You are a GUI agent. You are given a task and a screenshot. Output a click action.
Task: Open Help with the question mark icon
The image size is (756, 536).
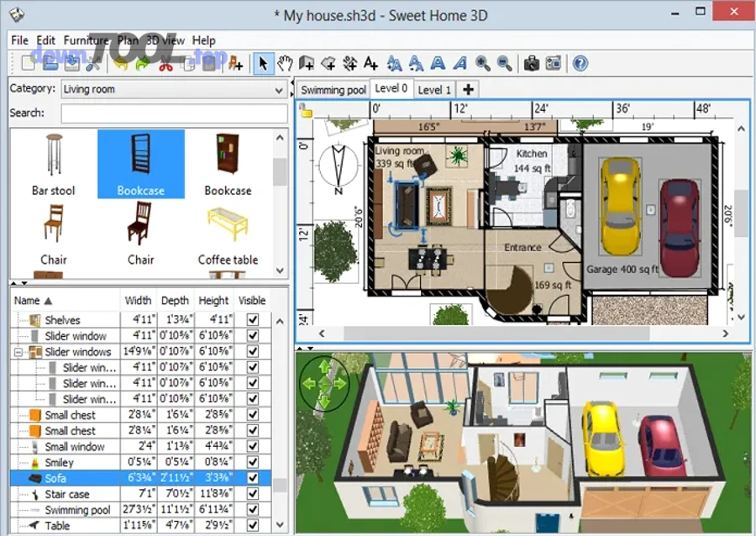tap(580, 63)
